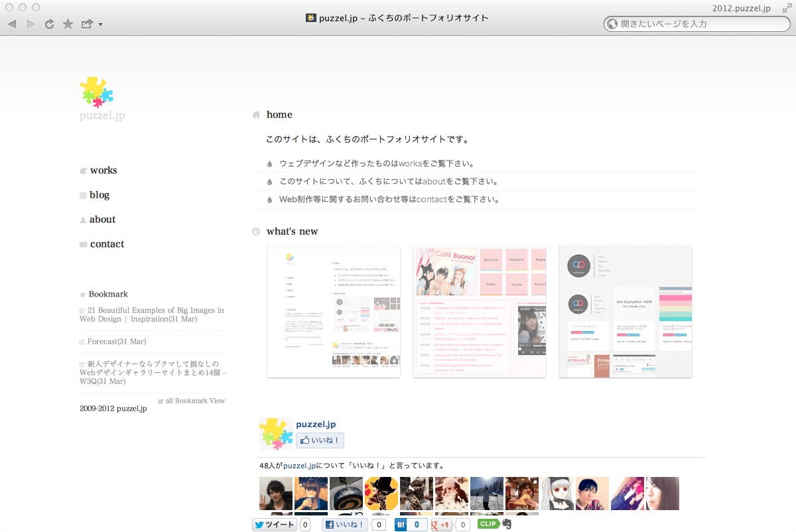The width and height of the screenshot is (796, 532).
Task: Open the Café Buono! thumbnail
Action: tap(480, 312)
